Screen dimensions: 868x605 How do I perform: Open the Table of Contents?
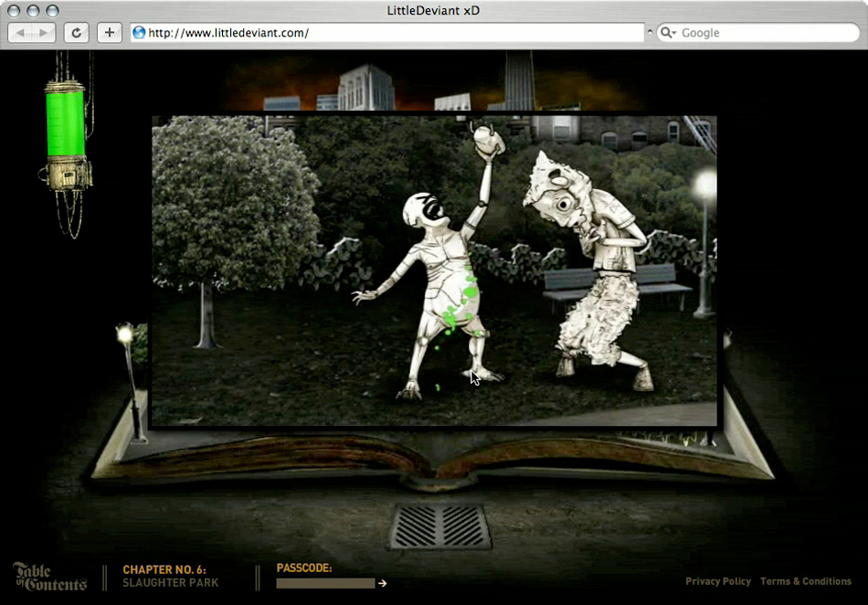[49, 576]
